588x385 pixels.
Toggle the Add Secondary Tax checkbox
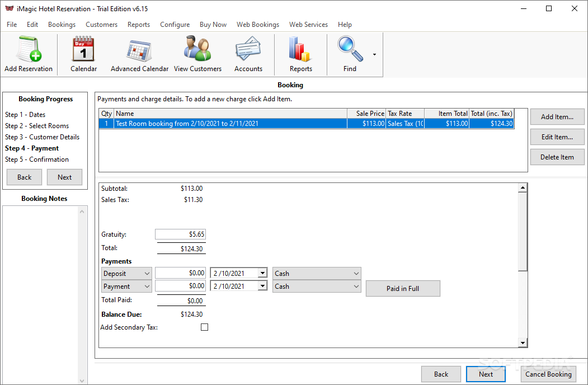(204, 327)
